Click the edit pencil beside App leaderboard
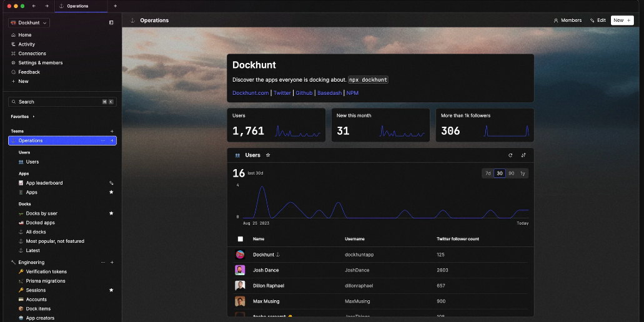This screenshot has width=644, height=322. tap(111, 183)
